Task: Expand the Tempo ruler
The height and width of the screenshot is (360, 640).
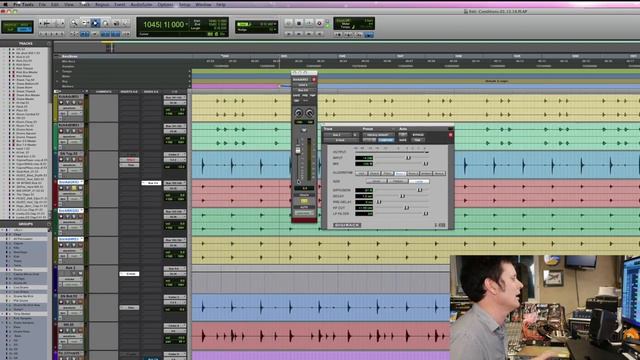Action: click(x=58, y=71)
